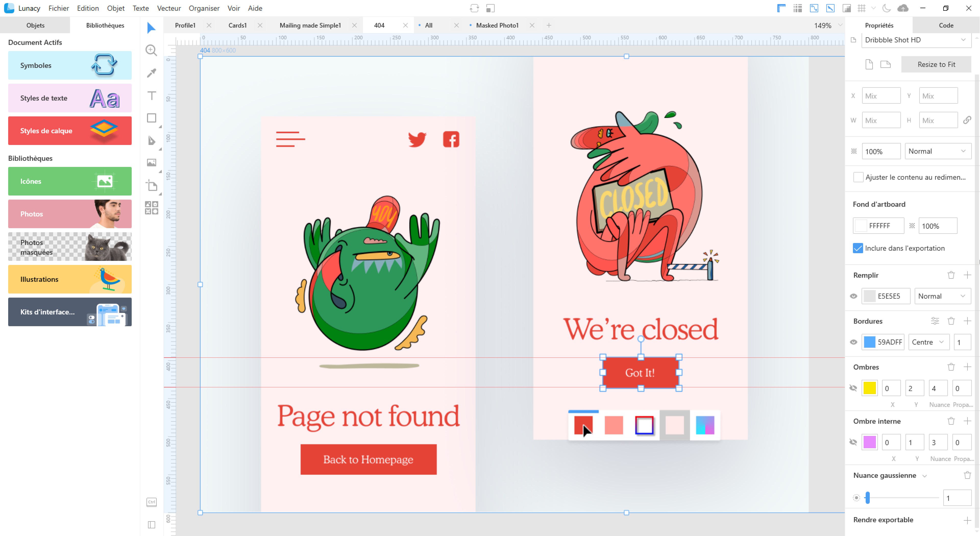The height and width of the screenshot is (536, 980).
Task: Select the Text tool
Action: point(151,95)
